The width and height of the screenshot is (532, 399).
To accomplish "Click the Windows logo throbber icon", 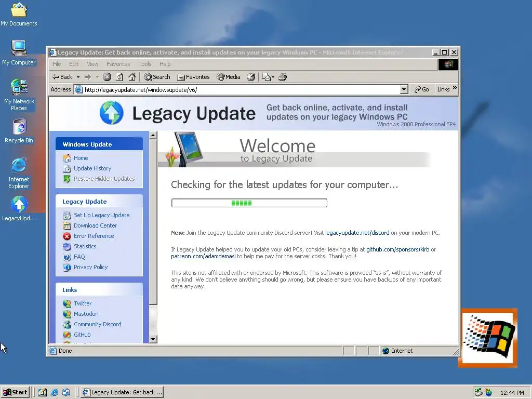I will (x=448, y=64).
